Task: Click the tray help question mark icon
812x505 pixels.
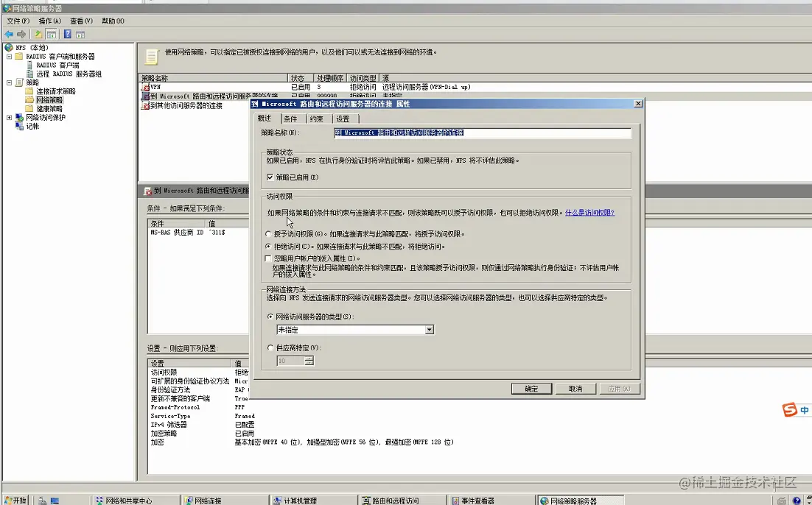Action: pos(797,501)
